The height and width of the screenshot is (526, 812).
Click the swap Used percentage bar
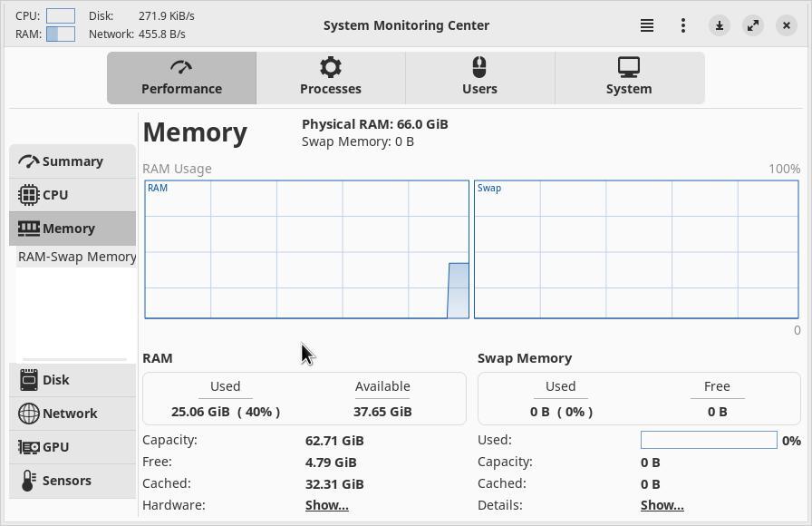pyautogui.click(x=709, y=440)
